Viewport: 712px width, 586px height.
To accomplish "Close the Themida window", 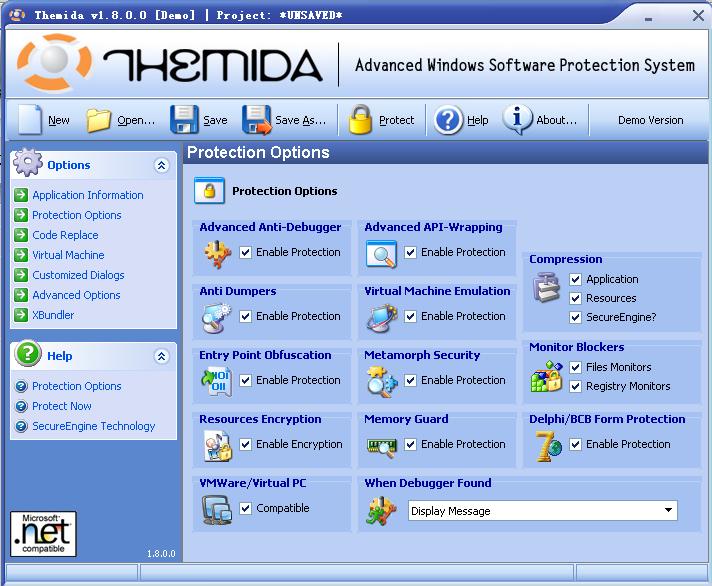I will pyautogui.click(x=698, y=16).
